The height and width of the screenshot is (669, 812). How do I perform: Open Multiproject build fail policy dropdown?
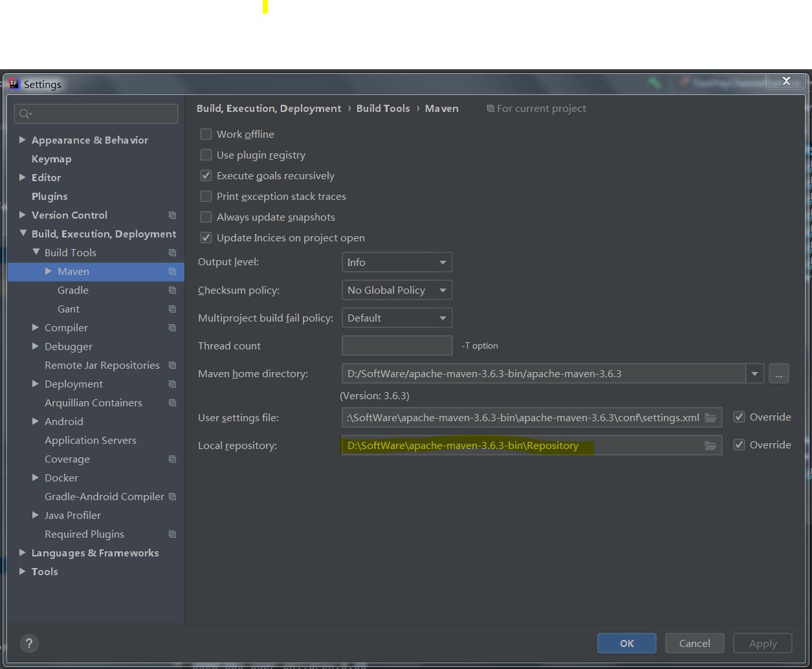[x=397, y=318]
